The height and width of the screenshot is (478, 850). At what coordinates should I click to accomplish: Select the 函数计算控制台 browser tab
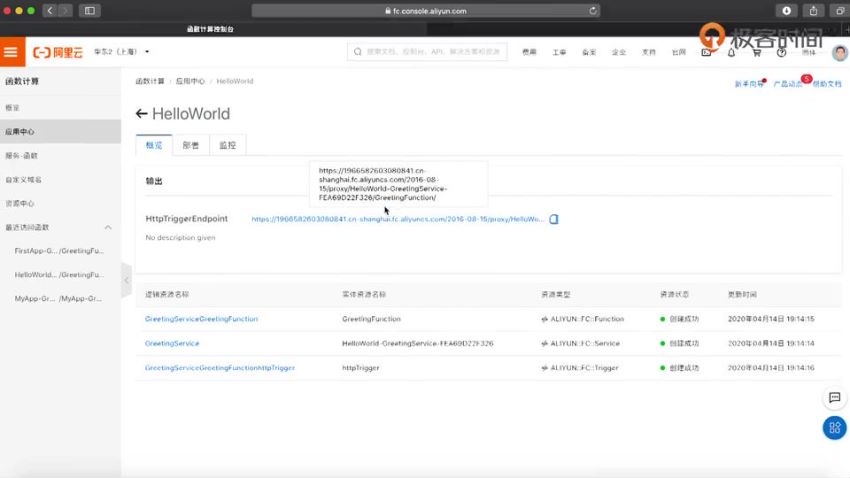[210, 29]
